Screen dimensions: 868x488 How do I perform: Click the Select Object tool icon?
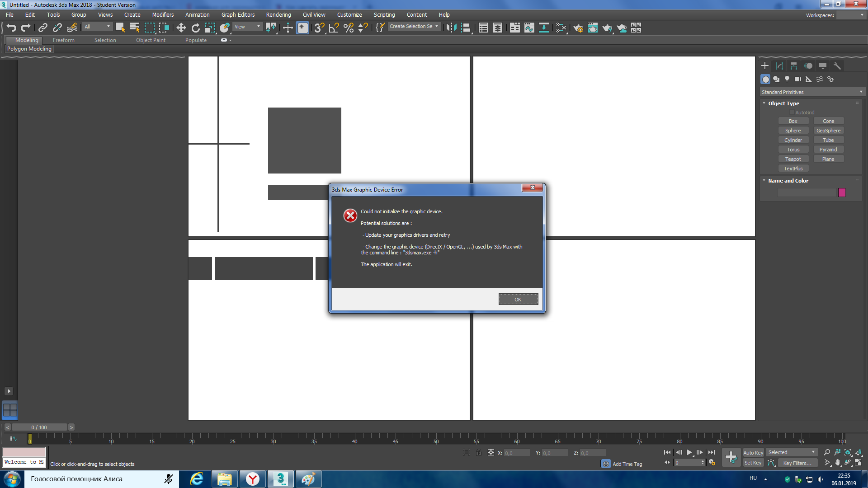(120, 28)
